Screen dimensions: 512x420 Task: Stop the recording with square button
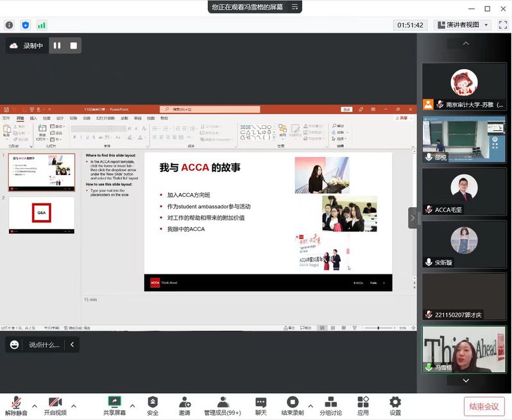[x=74, y=46]
